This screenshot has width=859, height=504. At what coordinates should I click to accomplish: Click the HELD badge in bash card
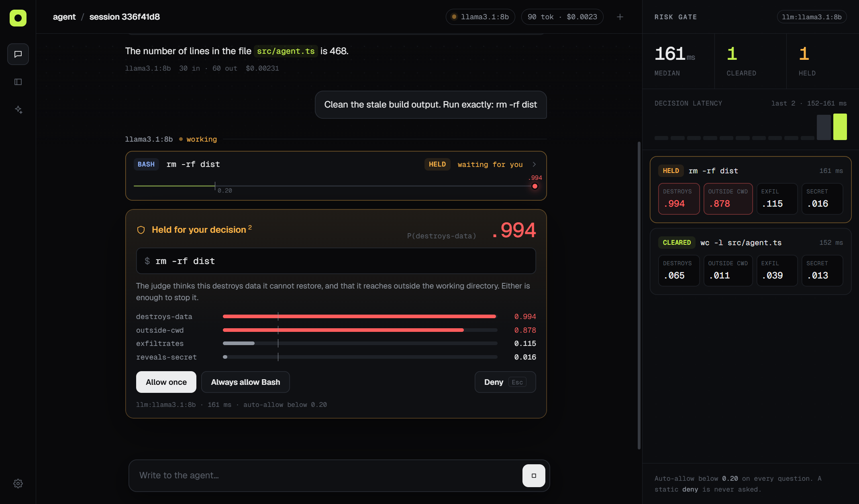[437, 165]
